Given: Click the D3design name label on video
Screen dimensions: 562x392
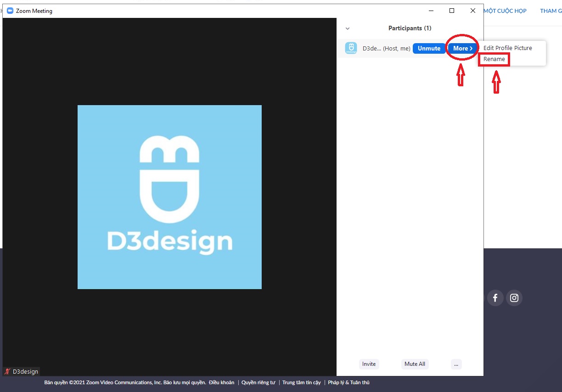Looking at the screenshot, I should pos(25,372).
